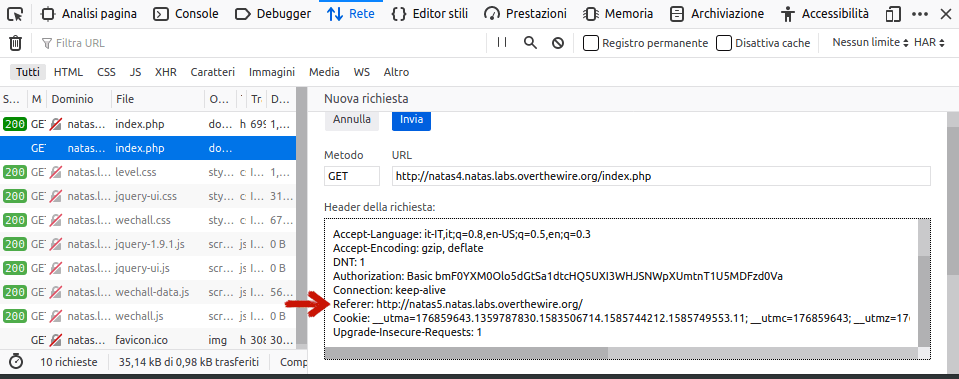Open the Debugger tab
The image size is (959, 379).
(x=273, y=13)
